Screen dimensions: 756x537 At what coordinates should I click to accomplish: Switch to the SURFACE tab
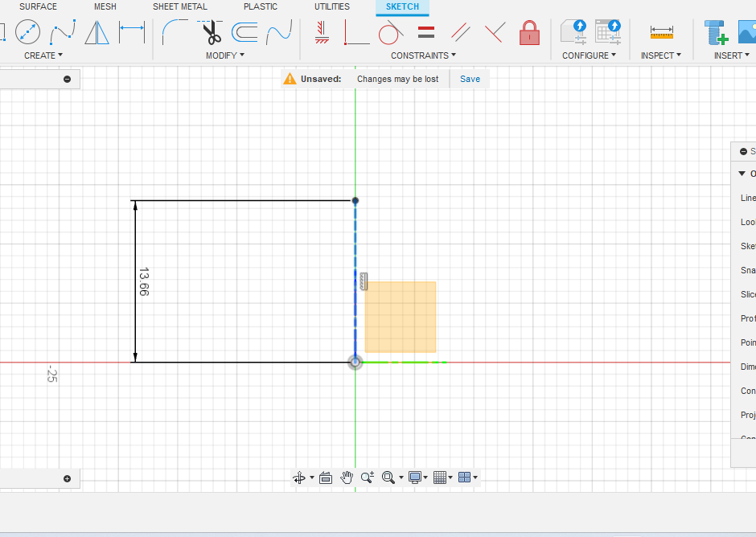pyautogui.click(x=38, y=6)
